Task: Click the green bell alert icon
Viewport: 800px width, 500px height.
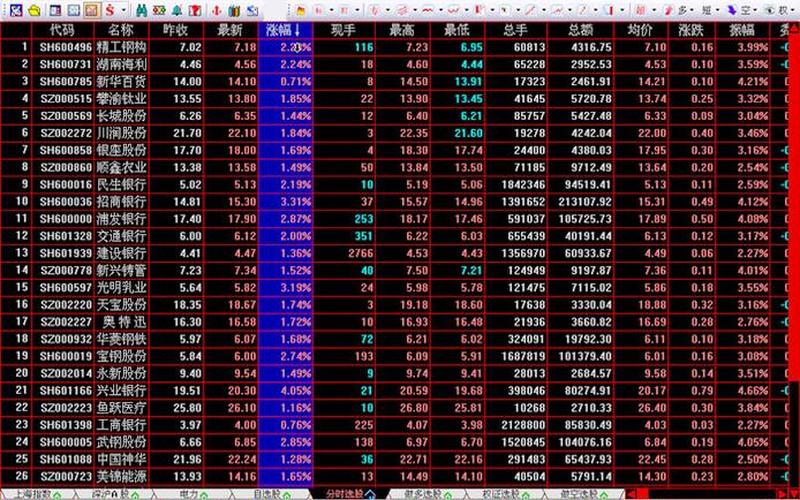Action: (177, 11)
